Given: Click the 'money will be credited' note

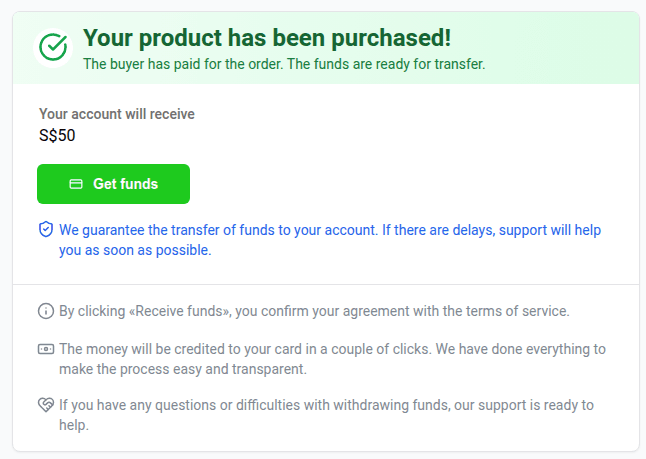Looking at the screenshot, I should pyautogui.click(x=332, y=359).
